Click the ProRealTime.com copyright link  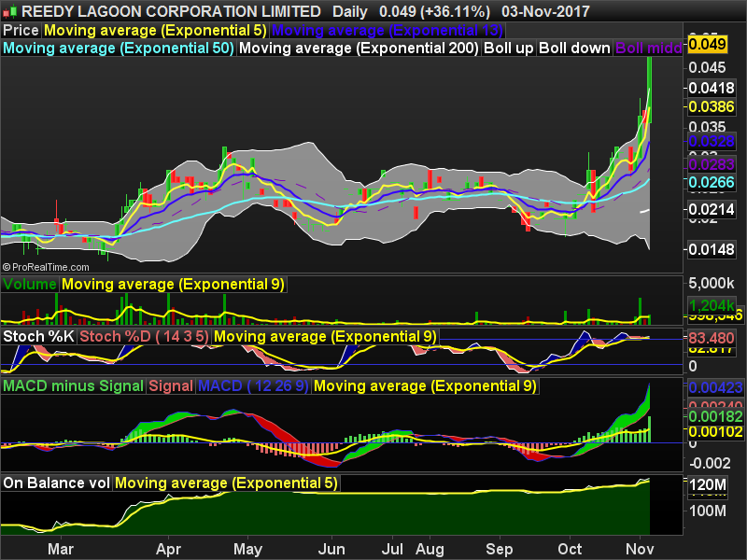(x=46, y=267)
